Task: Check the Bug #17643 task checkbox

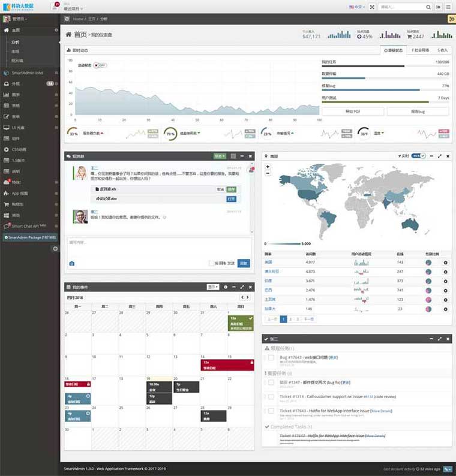Action: pyautogui.click(x=271, y=358)
